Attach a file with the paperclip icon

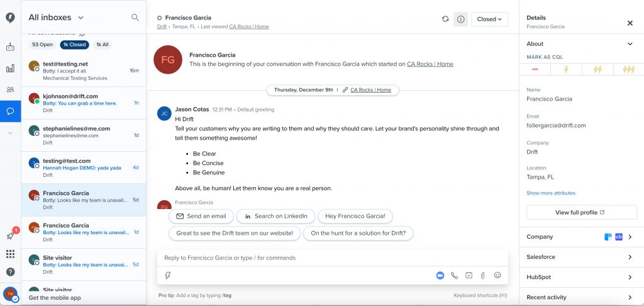tap(482, 275)
